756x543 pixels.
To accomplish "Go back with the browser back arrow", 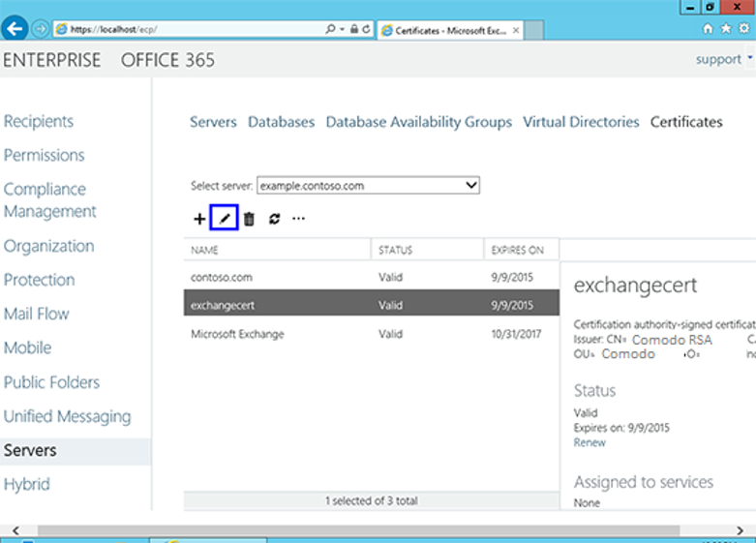I will click(x=15, y=29).
